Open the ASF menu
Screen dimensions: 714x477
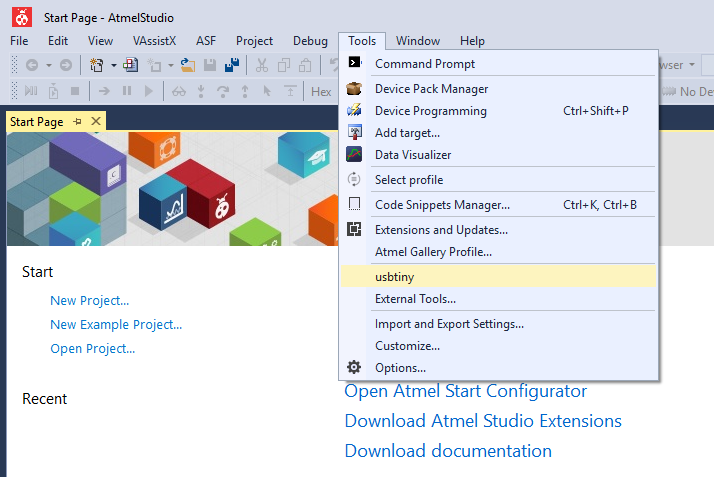[206, 41]
